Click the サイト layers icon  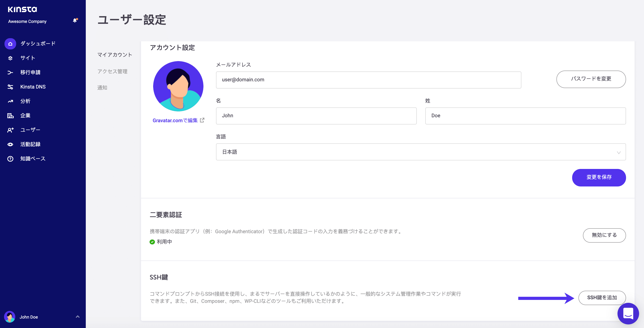coord(10,58)
